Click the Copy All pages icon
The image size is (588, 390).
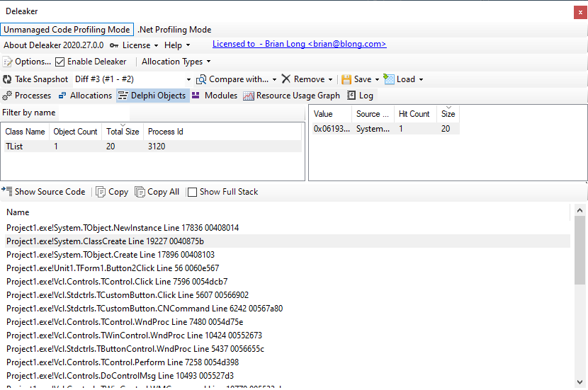(x=140, y=192)
